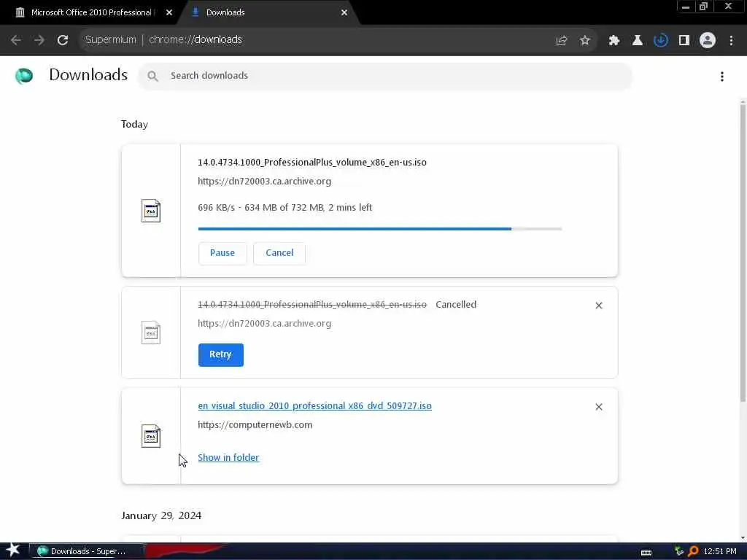The height and width of the screenshot is (560, 747).
Task: Click the Cancelled status label
Action: (456, 304)
